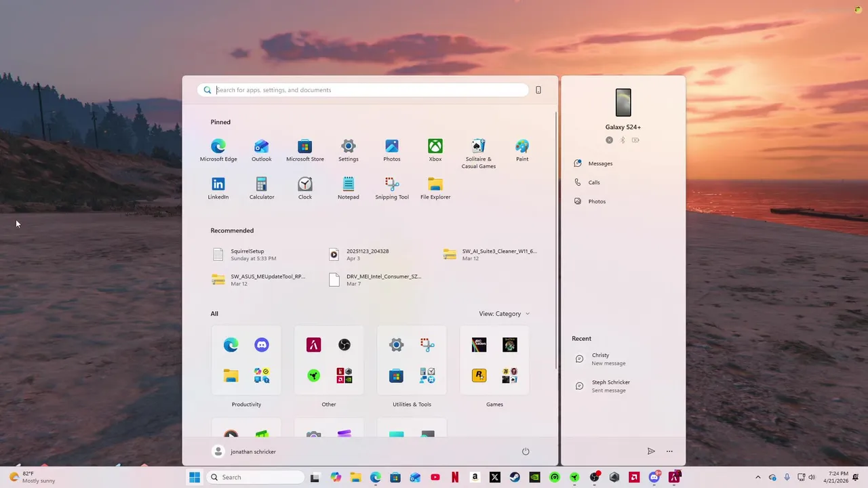Viewport: 868px width, 488px height.
Task: Open the weather widget showing 82°F
Action: pos(33,477)
